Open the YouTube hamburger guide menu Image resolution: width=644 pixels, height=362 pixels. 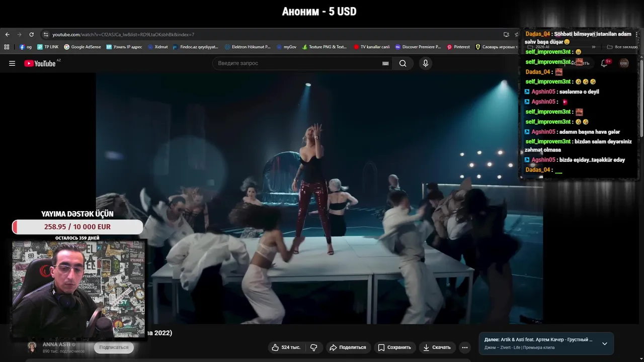tap(12, 63)
